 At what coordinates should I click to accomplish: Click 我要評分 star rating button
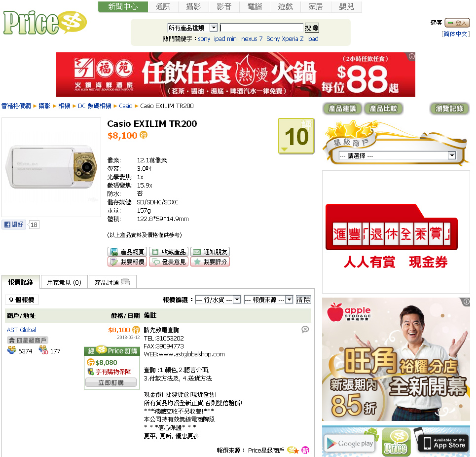tap(210, 262)
